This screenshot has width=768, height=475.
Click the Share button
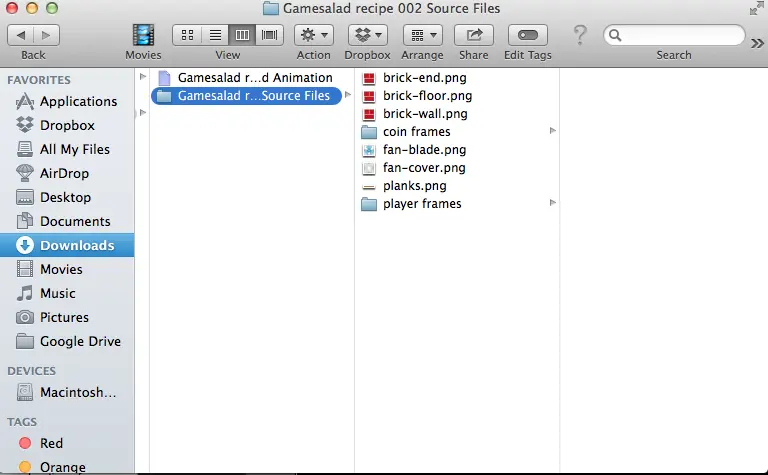[x=474, y=35]
